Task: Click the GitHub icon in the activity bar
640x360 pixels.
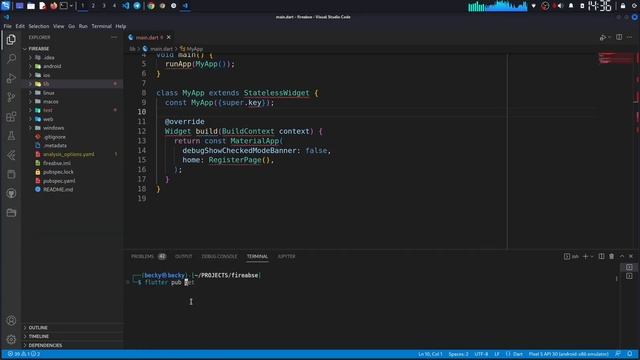Action: click(x=11, y=193)
